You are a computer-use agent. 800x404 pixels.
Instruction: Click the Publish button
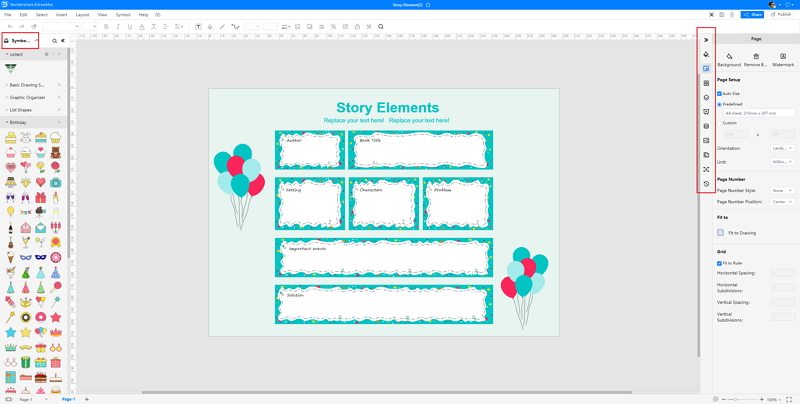click(781, 15)
